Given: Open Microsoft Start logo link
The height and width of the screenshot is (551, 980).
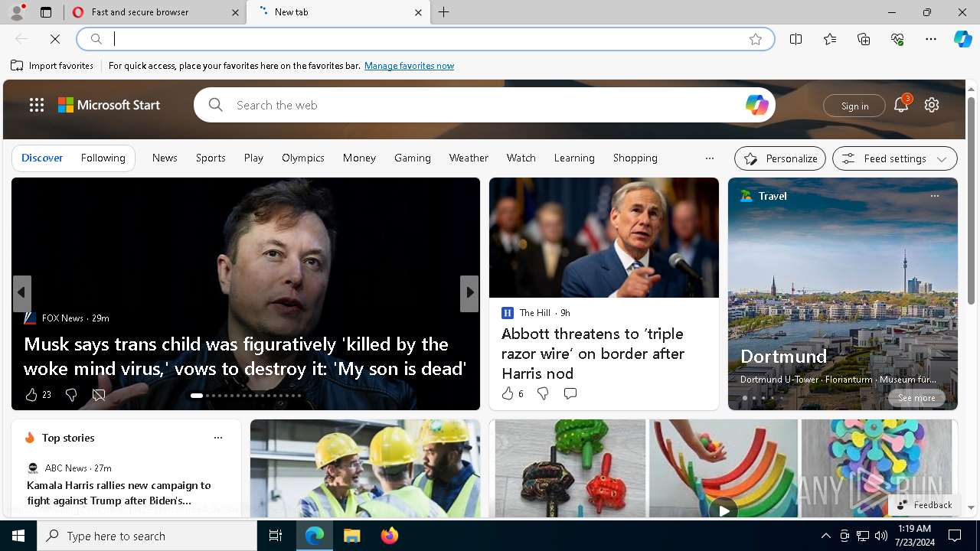Looking at the screenshot, I should (109, 105).
